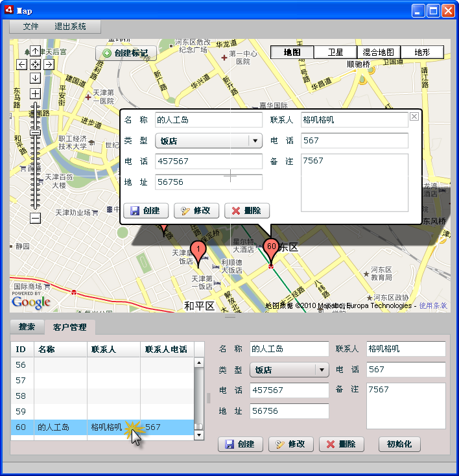Click the lower panel 删除 button
The image size is (459, 476).
click(x=342, y=444)
